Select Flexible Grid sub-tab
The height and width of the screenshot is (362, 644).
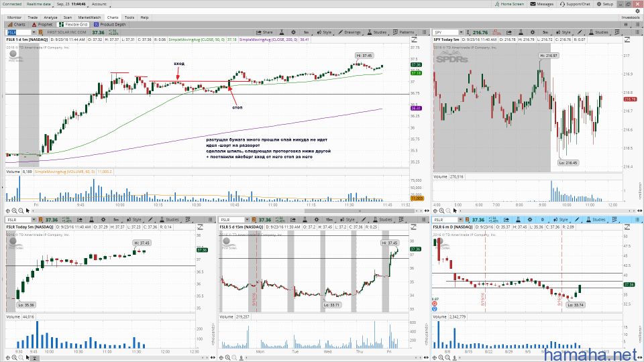73,25
